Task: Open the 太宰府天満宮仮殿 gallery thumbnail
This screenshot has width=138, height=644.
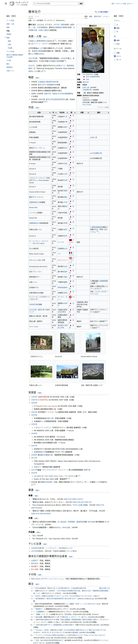Action: (67, 371)
